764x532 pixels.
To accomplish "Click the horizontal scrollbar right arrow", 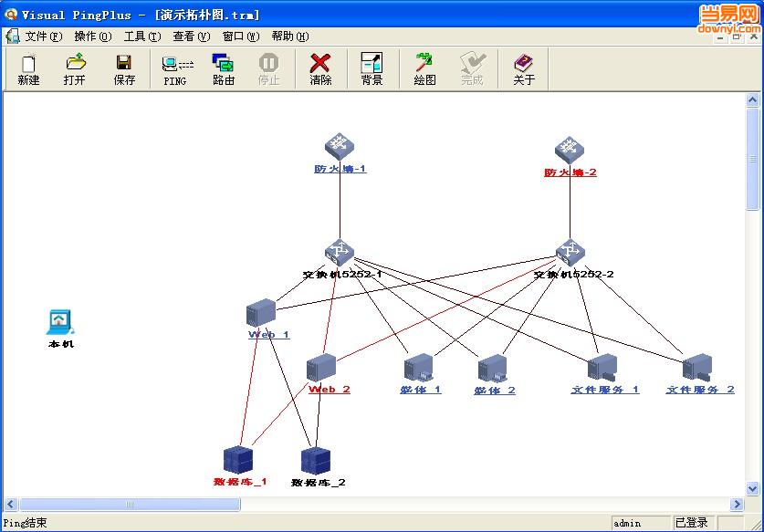I will (737, 504).
